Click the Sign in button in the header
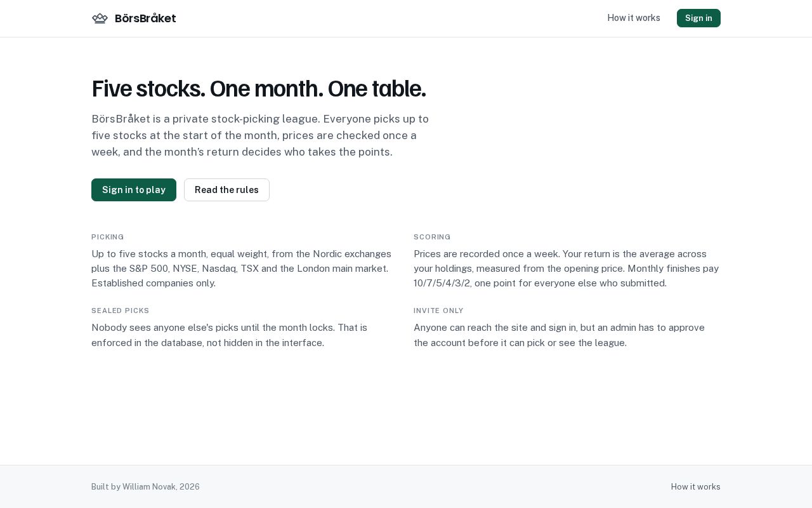This screenshot has width=812, height=508. point(698,18)
